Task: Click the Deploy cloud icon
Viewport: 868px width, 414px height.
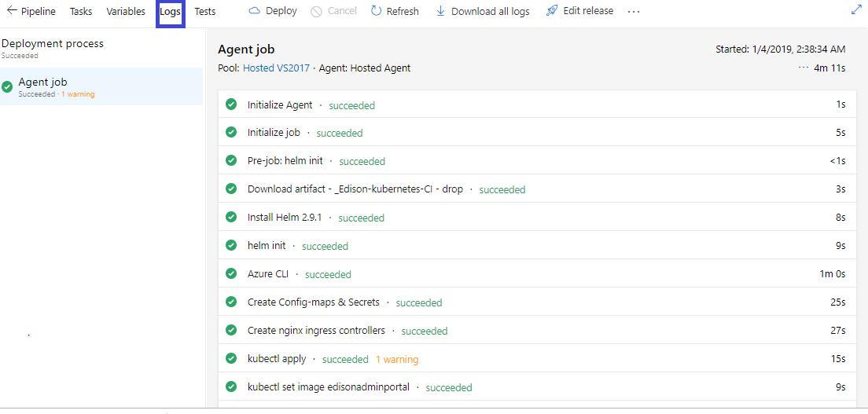Action: pos(255,11)
